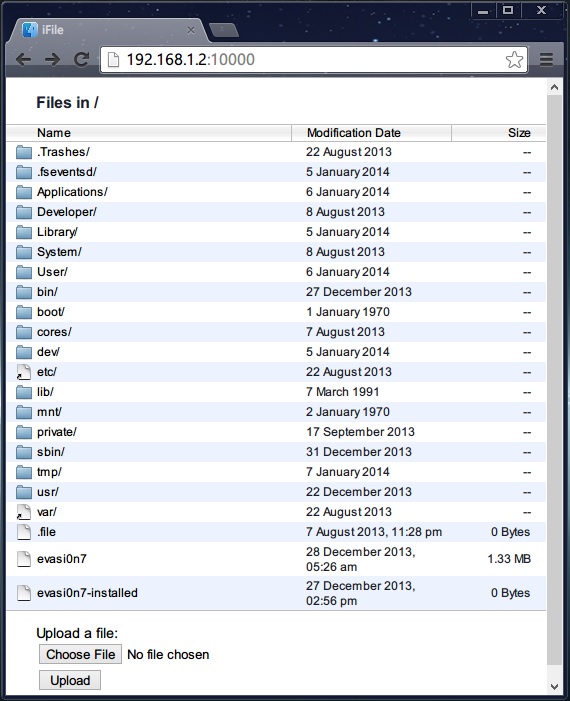The width and height of the screenshot is (570, 701).
Task: Open the evasi0n7-installed file
Action: [87, 593]
